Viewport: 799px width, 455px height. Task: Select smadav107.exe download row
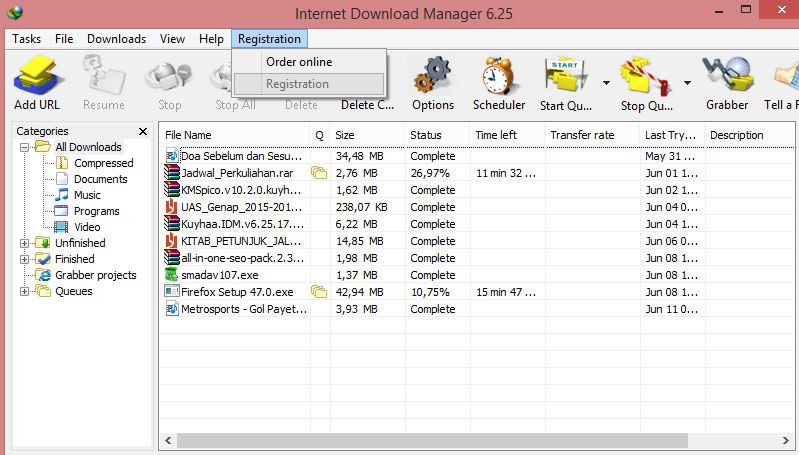tap(477, 275)
